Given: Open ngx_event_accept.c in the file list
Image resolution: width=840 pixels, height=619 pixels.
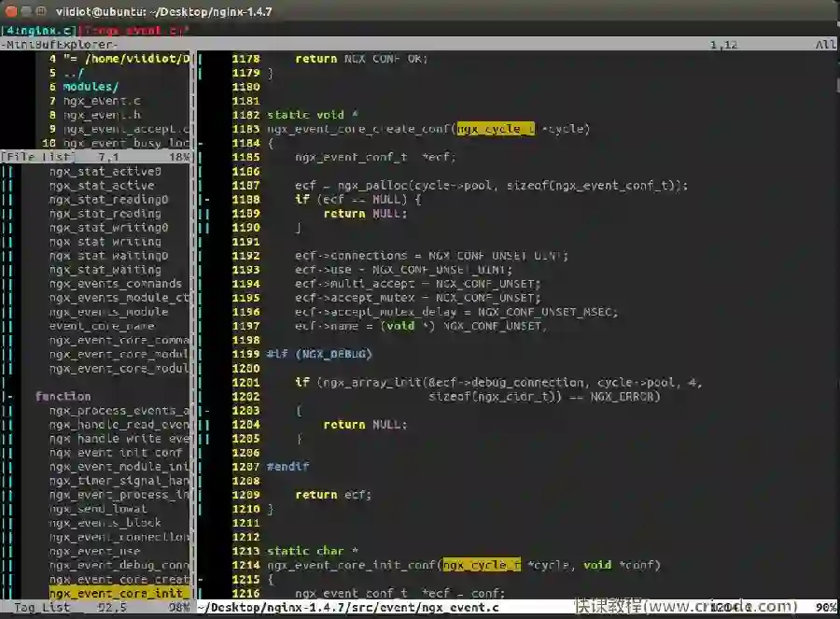Looking at the screenshot, I should [126, 129].
